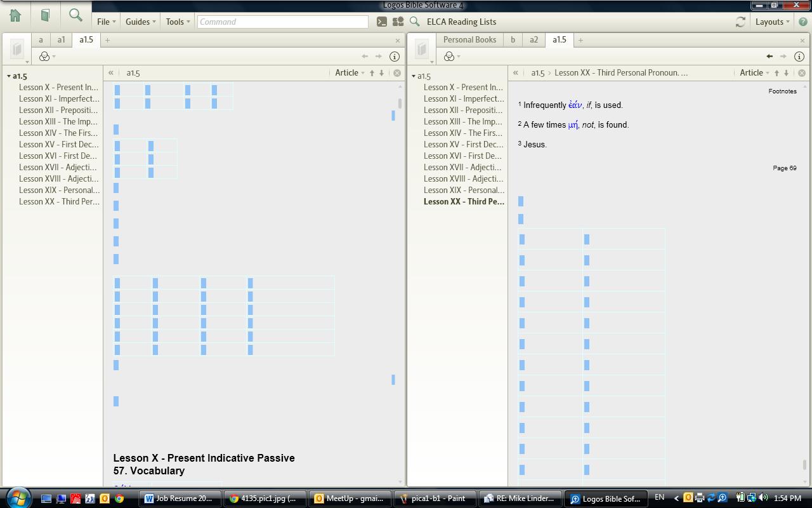Open the Guides menu
Image resolution: width=812 pixels, height=508 pixels.
click(x=140, y=22)
